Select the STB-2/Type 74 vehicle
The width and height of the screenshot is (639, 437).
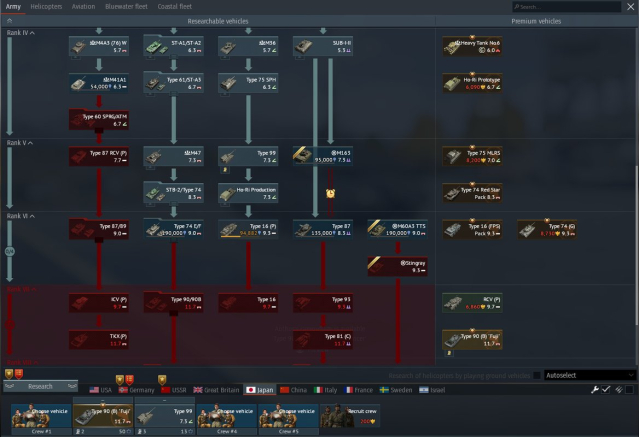(x=171, y=192)
